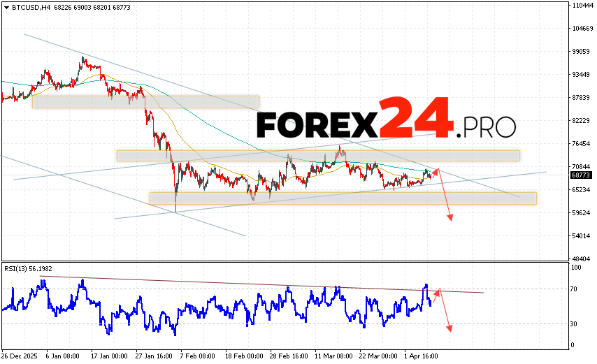
Task: Click the middle gray resistance zone near 73000
Action: click(x=318, y=156)
